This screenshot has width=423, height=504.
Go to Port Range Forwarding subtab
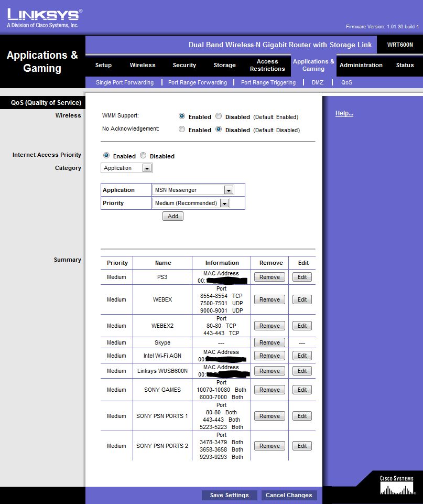[197, 82]
